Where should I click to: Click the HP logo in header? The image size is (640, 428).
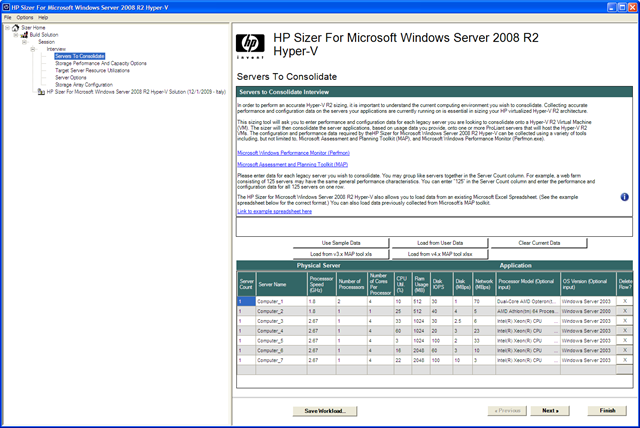pos(251,45)
